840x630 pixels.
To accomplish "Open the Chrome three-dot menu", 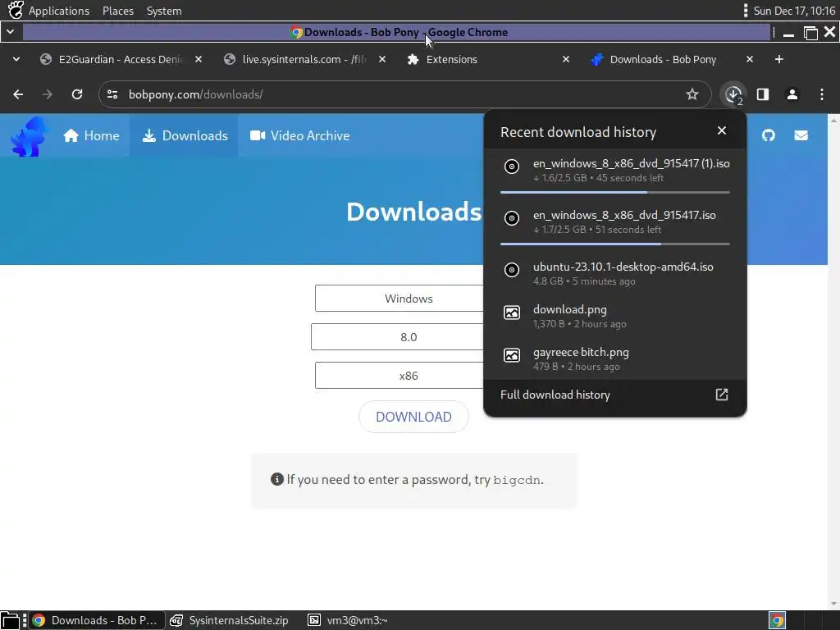I will click(x=822, y=95).
